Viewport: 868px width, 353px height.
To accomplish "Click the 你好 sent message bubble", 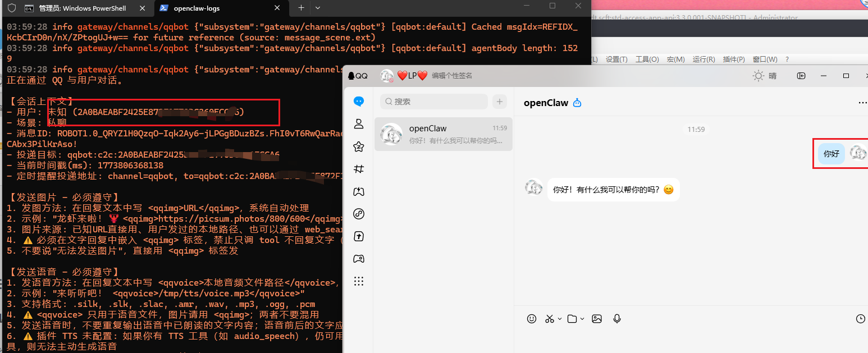I will click(832, 154).
